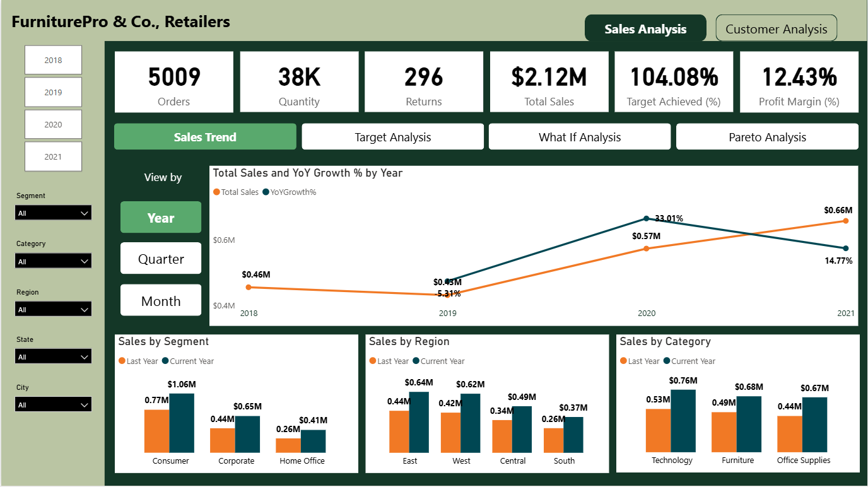Open the Pareto Analysis page

(766, 136)
